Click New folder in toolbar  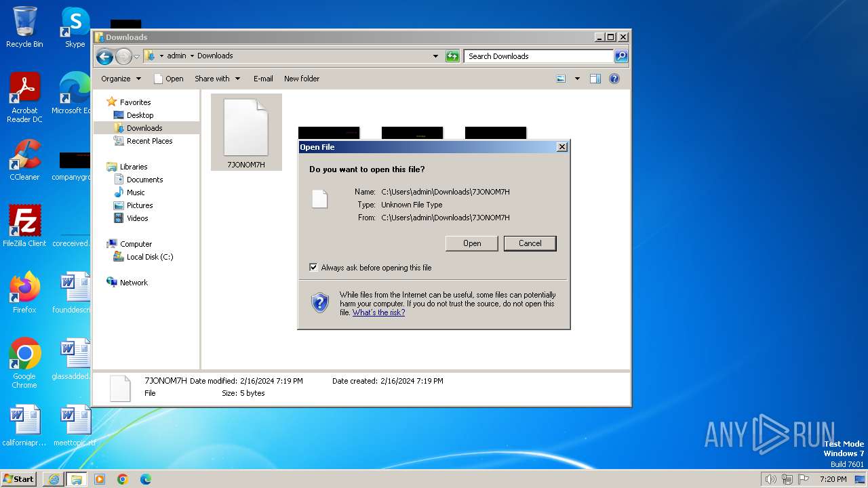click(302, 79)
